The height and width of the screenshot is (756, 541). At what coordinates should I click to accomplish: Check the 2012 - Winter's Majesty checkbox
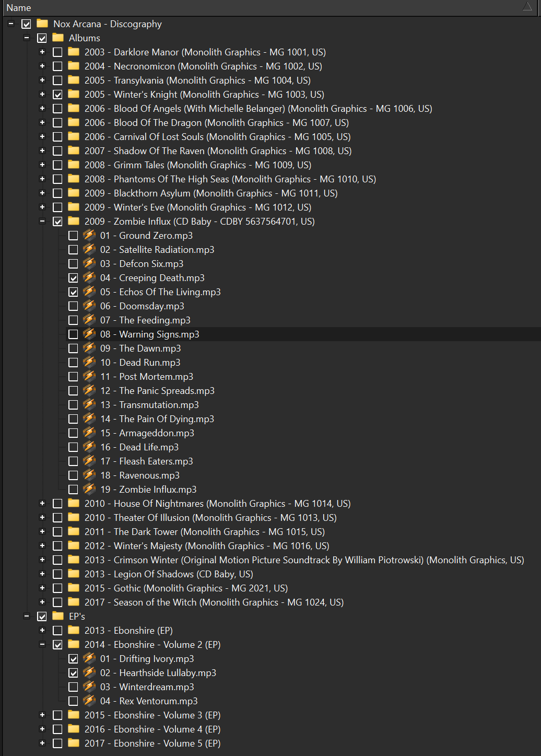[57, 546]
